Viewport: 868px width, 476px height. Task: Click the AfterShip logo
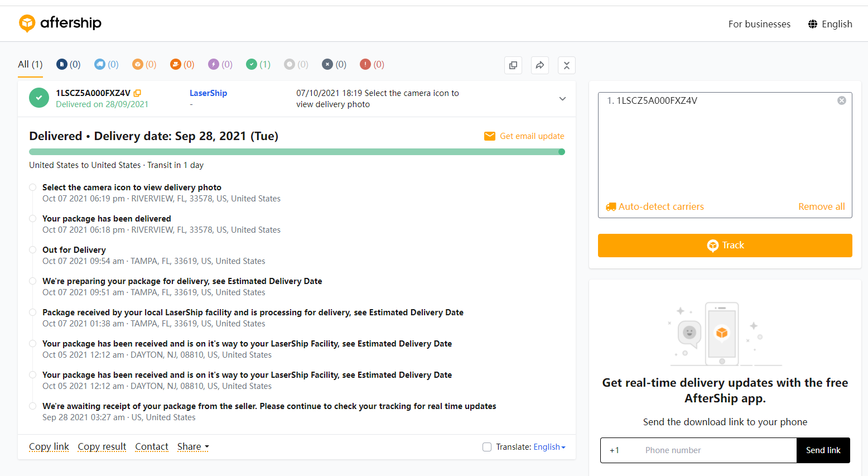pyautogui.click(x=60, y=23)
